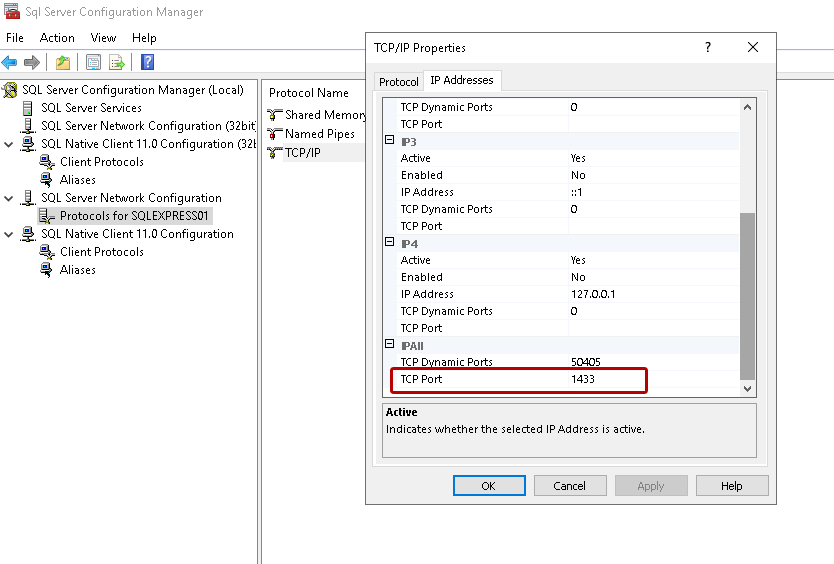Click the blue Help toolbar icon
The image size is (834, 564).
click(147, 62)
